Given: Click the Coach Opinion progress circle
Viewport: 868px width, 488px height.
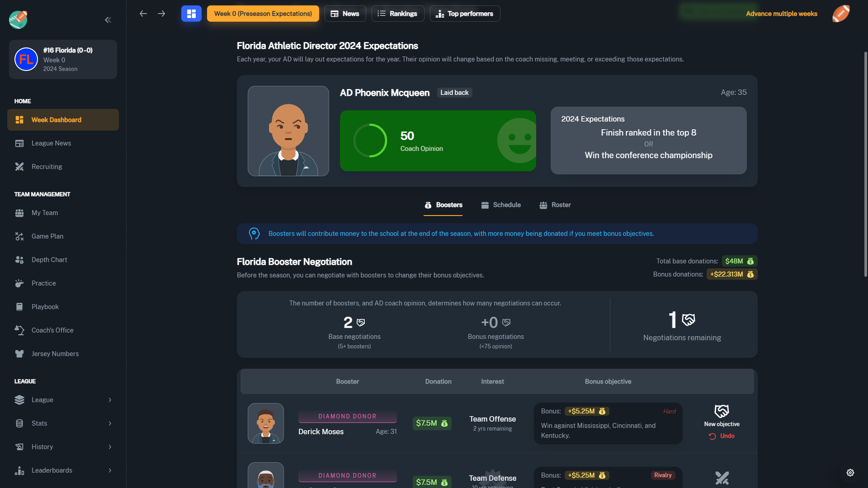Looking at the screenshot, I should point(370,140).
